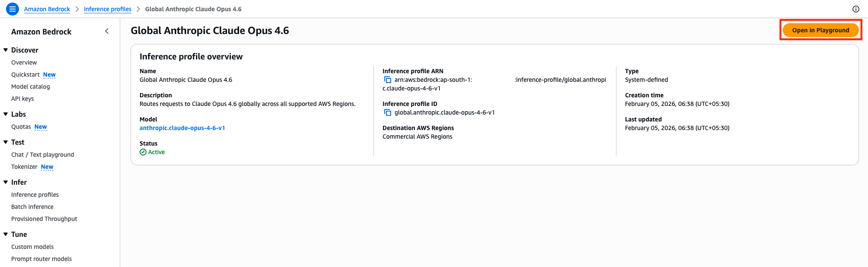The image size is (868, 267).
Task: Click the green Active check icon
Action: click(x=143, y=152)
